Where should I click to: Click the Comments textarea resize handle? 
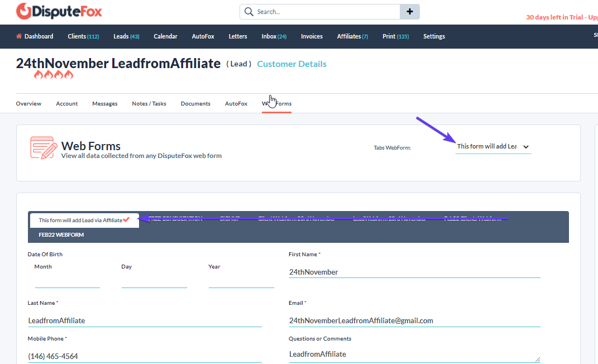click(538, 360)
